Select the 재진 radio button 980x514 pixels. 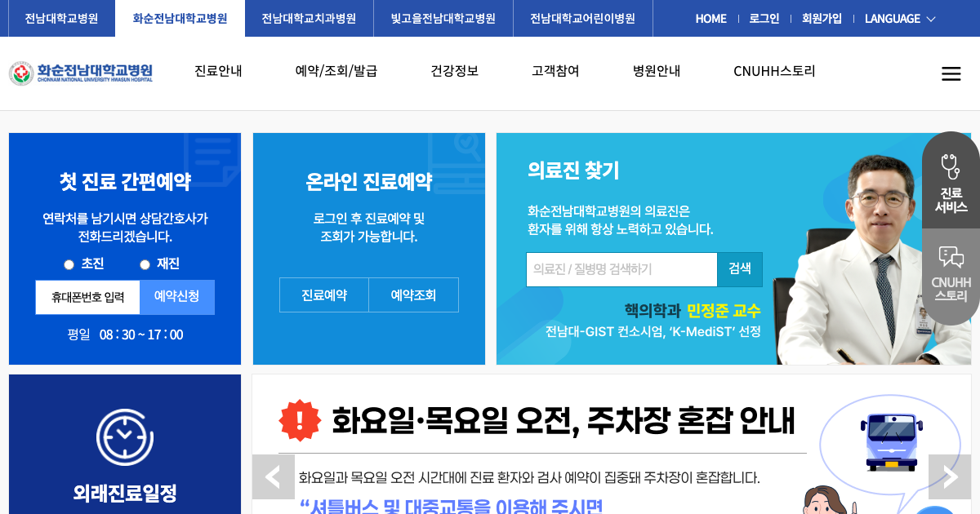click(x=145, y=264)
